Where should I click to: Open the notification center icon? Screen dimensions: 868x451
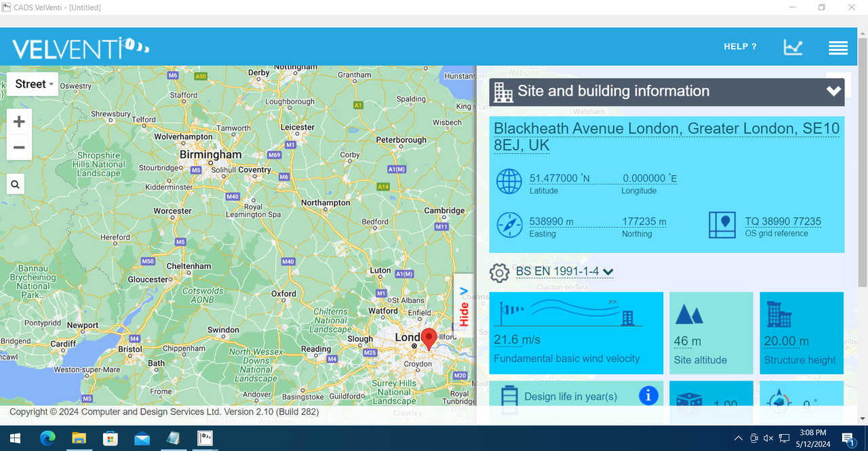click(848, 439)
